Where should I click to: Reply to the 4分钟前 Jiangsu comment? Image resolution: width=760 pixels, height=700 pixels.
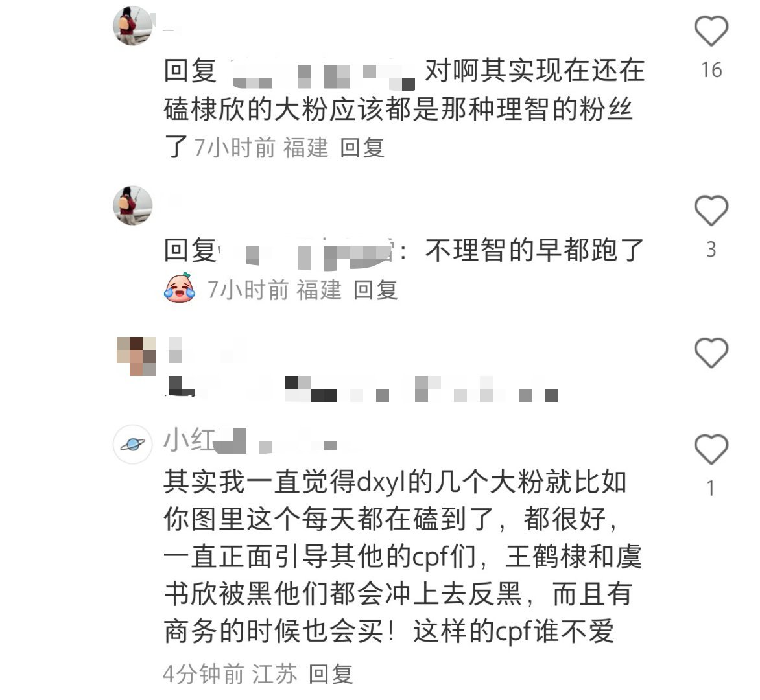(x=331, y=674)
